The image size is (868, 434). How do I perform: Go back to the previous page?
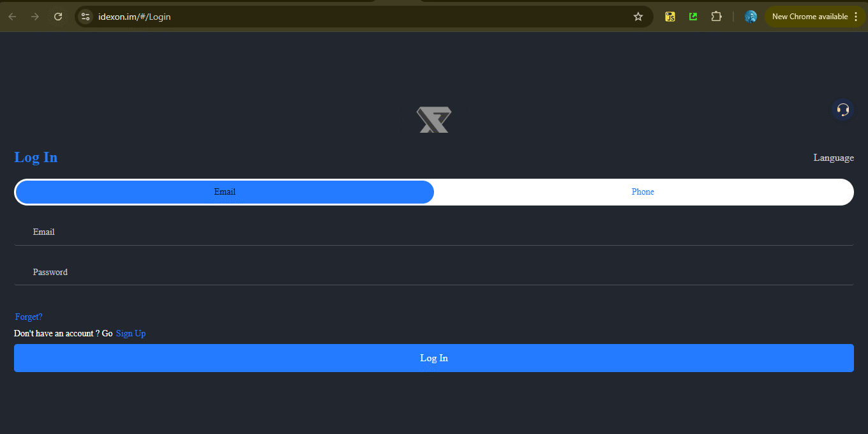click(12, 17)
